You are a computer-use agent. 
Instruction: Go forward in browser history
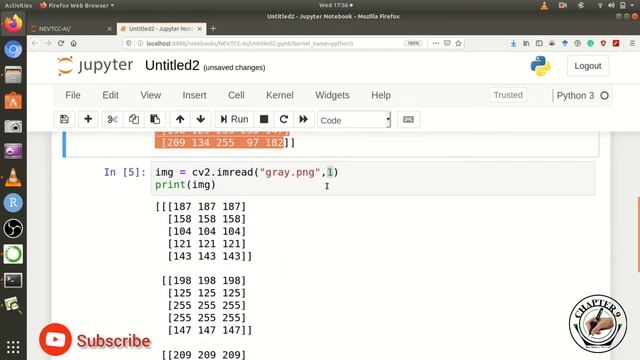tap(48, 43)
